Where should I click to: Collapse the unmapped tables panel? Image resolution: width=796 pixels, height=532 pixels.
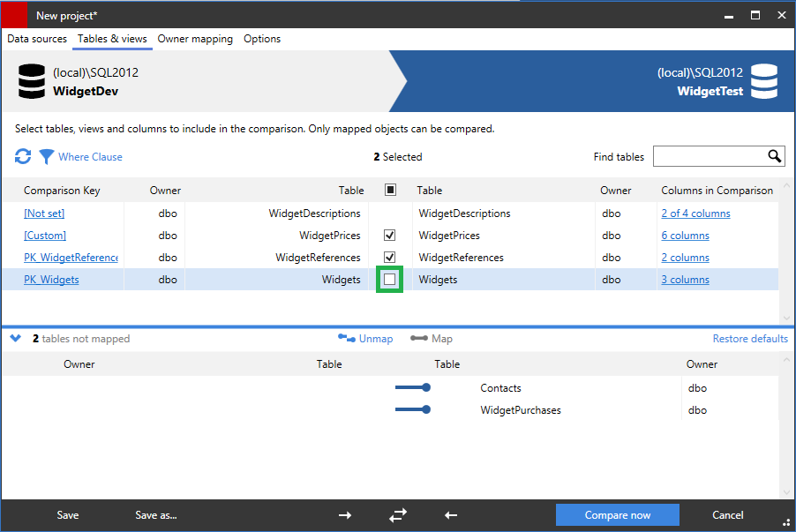click(x=14, y=338)
